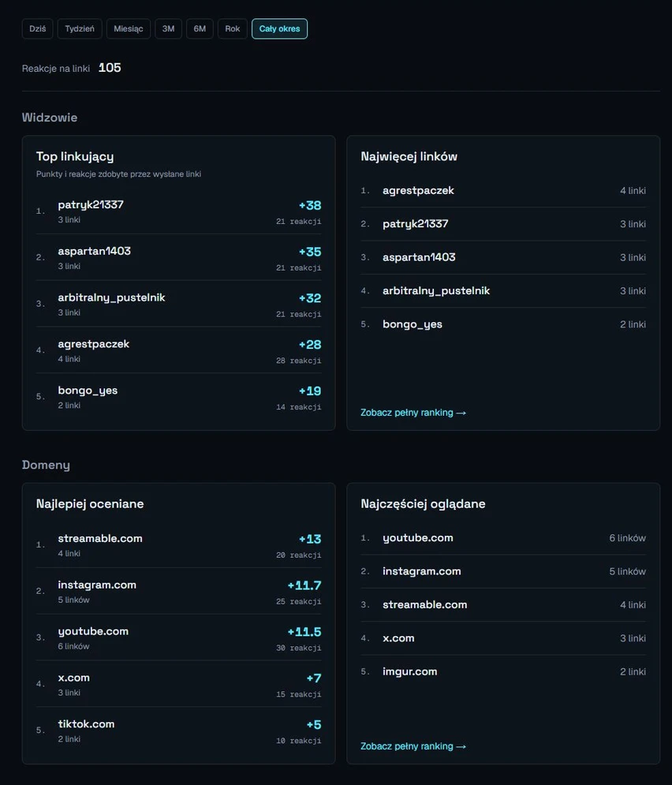672x785 pixels.
Task: Click the +13 score for streamable.com
Action: [310, 539]
